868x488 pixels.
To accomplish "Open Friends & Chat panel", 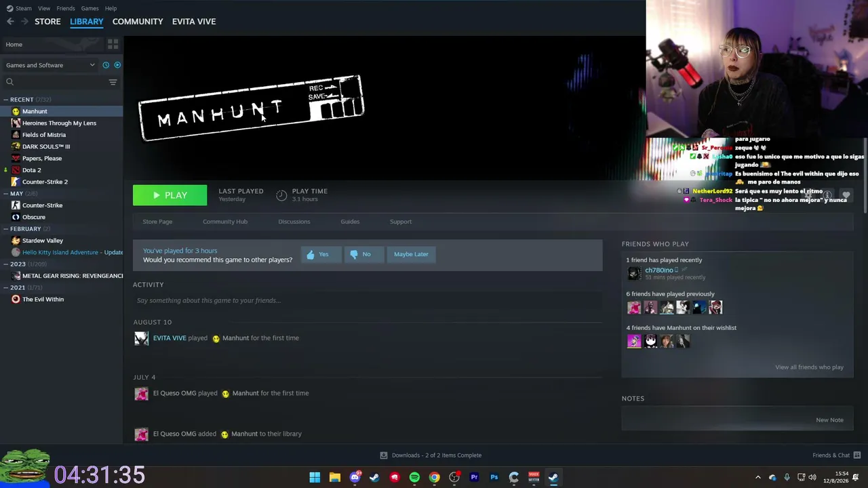I will (837, 455).
